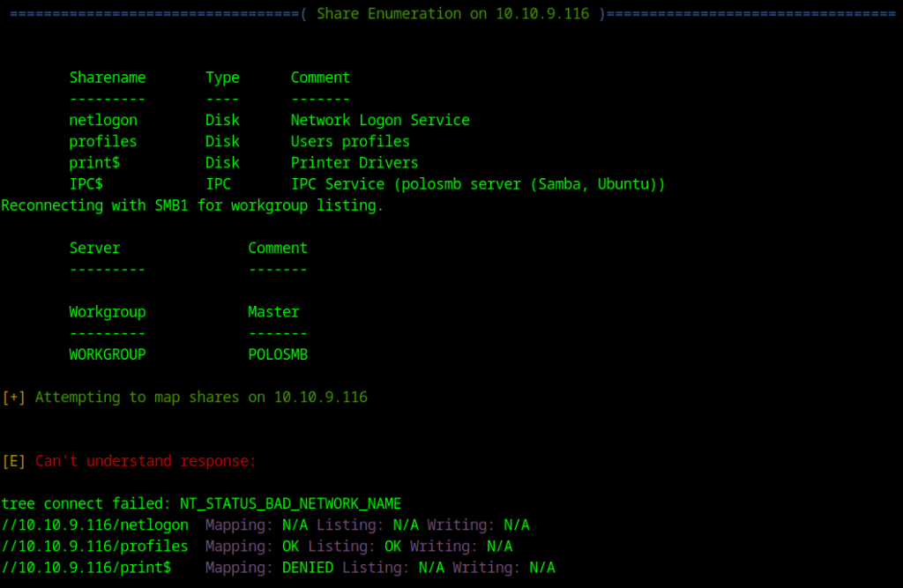903x588 pixels.
Task: Click the '//10.10.9.116/netlogon' path
Action: (95, 525)
